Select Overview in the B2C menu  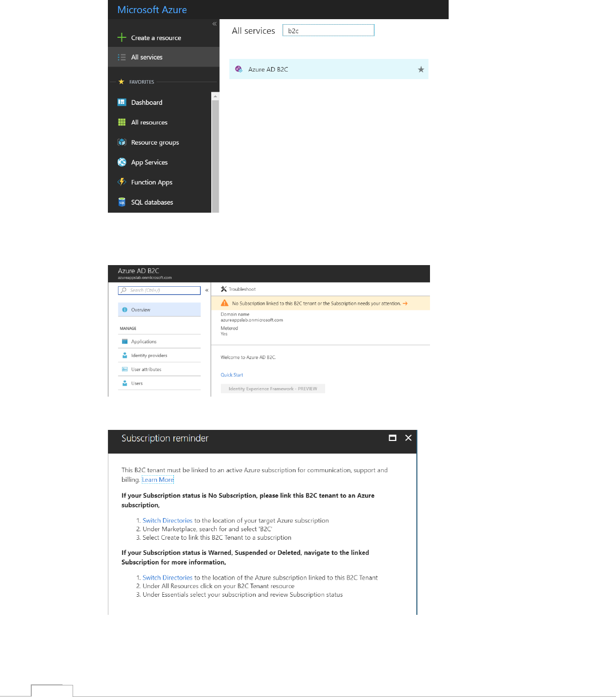click(159, 309)
